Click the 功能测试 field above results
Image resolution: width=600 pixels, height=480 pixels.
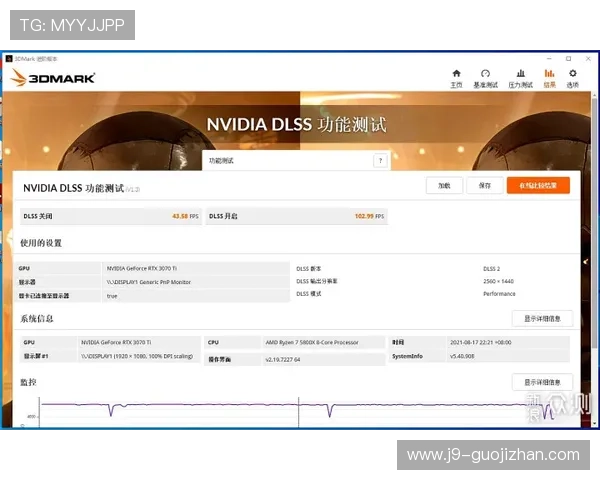coord(288,160)
